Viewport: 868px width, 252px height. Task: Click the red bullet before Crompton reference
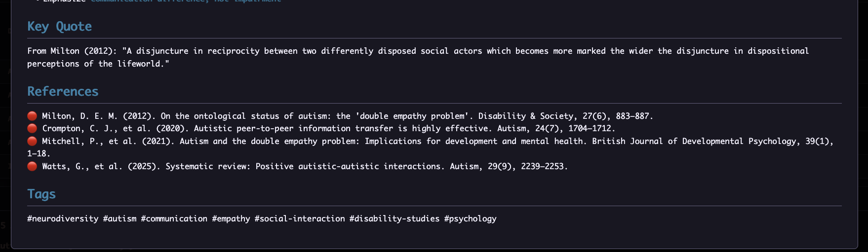point(32,128)
